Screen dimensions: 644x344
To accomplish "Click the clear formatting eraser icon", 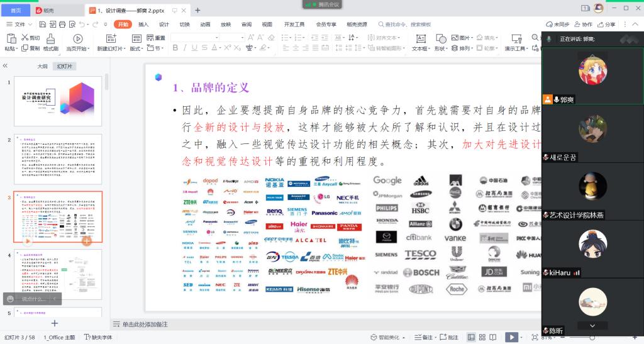I will tap(270, 37).
